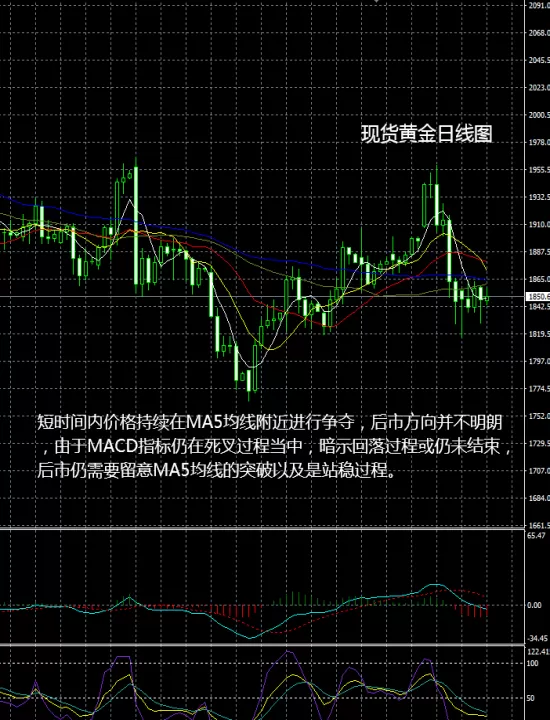Image resolution: width=550 pixels, height=720 pixels.
Task: Select the annotation line starting with 短时间内价格持续
Action: coord(269,422)
